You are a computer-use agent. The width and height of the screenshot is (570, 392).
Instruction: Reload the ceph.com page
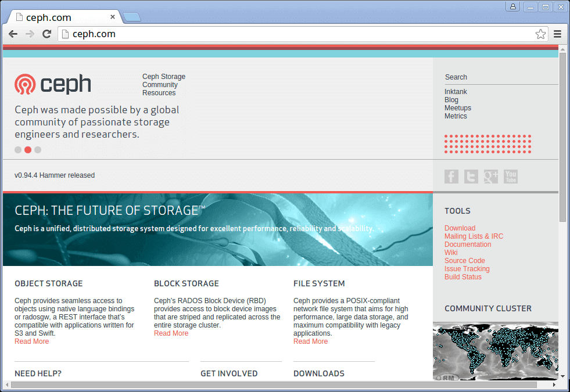pos(47,34)
